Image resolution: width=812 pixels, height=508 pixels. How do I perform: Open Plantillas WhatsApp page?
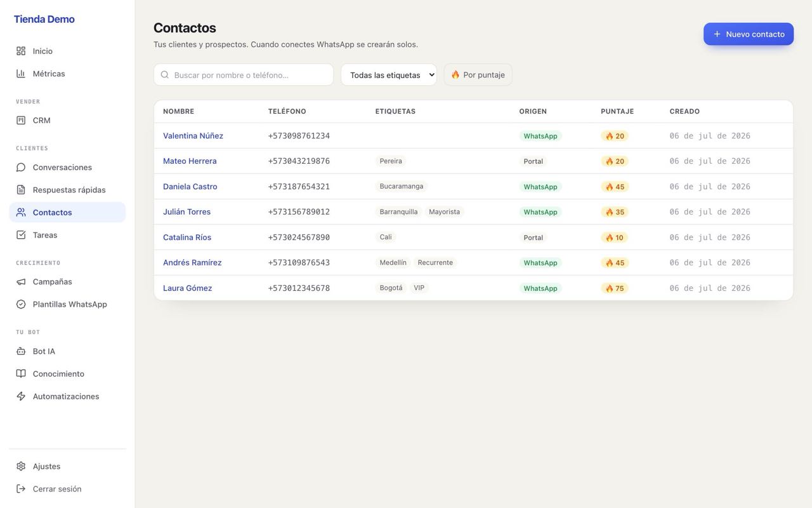(67, 304)
